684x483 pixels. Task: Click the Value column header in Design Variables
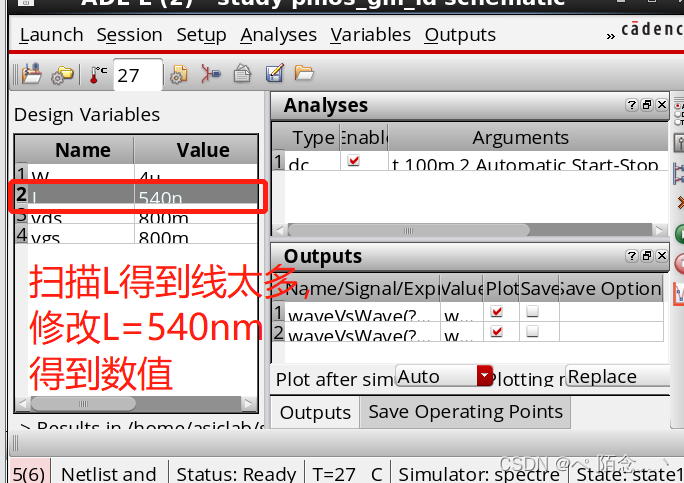[195, 150]
